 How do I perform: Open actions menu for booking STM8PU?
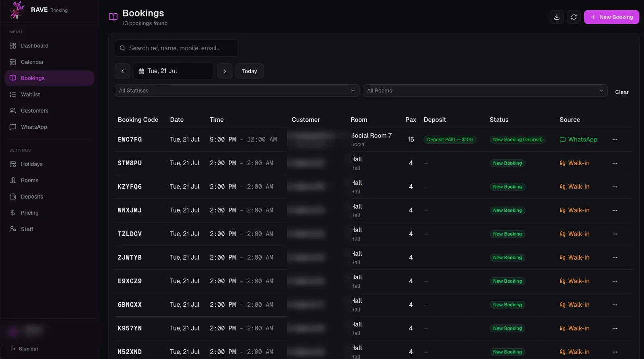point(615,163)
